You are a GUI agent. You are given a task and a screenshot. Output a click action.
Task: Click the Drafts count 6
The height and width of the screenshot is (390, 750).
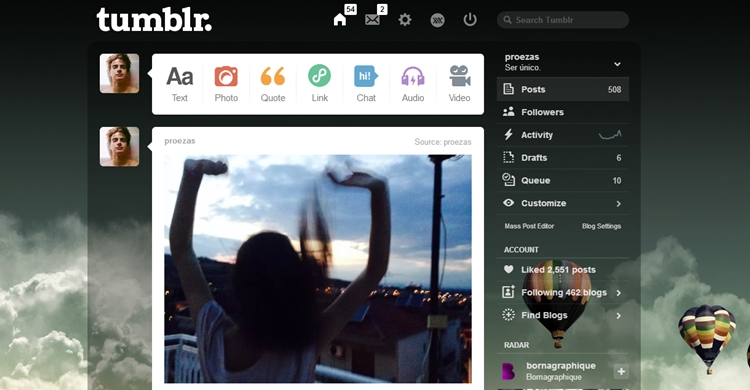tap(618, 158)
